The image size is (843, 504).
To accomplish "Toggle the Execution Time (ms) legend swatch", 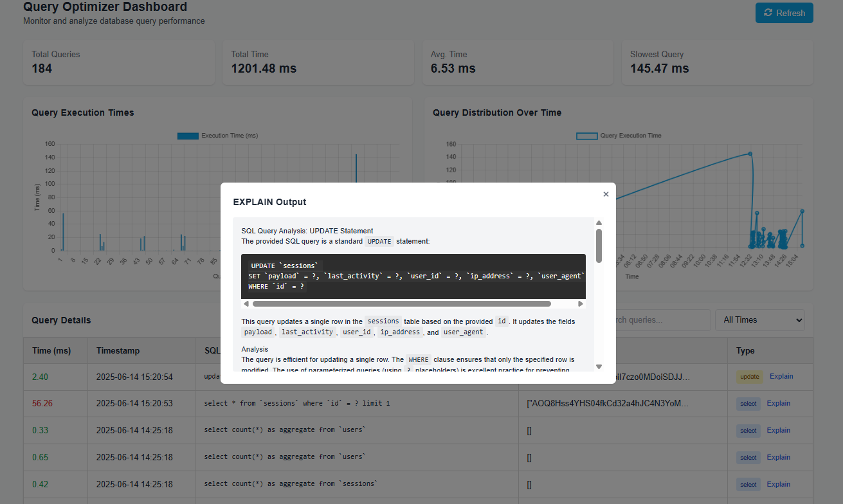I will pos(188,136).
